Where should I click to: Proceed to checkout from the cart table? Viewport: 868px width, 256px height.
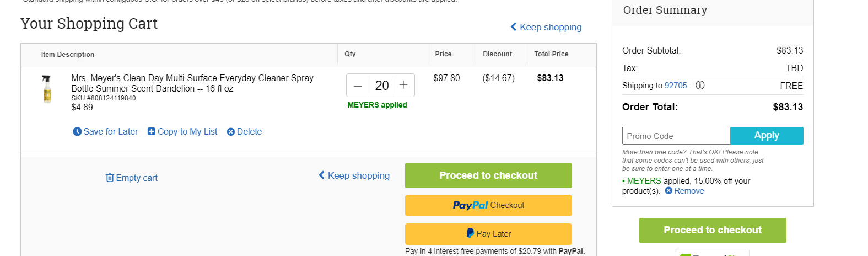pos(488,175)
